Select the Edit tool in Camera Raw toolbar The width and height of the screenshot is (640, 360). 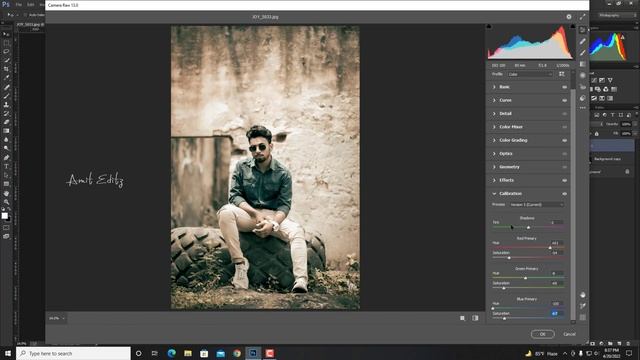[582, 30]
